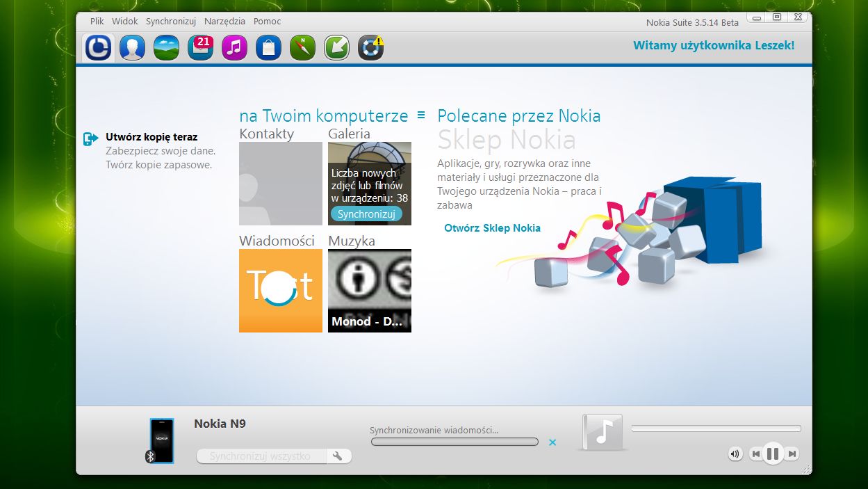
Task: Click the Wiadomości heading
Action: click(x=277, y=241)
